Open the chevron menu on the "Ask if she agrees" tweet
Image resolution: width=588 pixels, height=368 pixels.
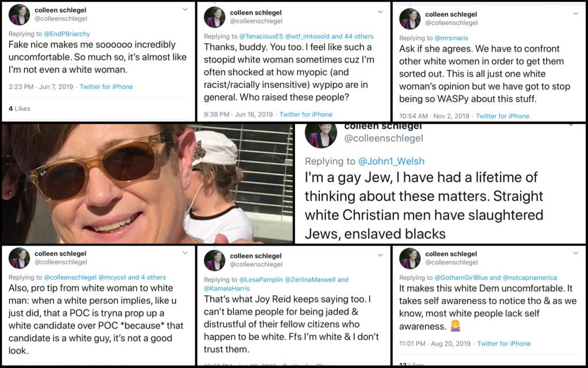(577, 12)
